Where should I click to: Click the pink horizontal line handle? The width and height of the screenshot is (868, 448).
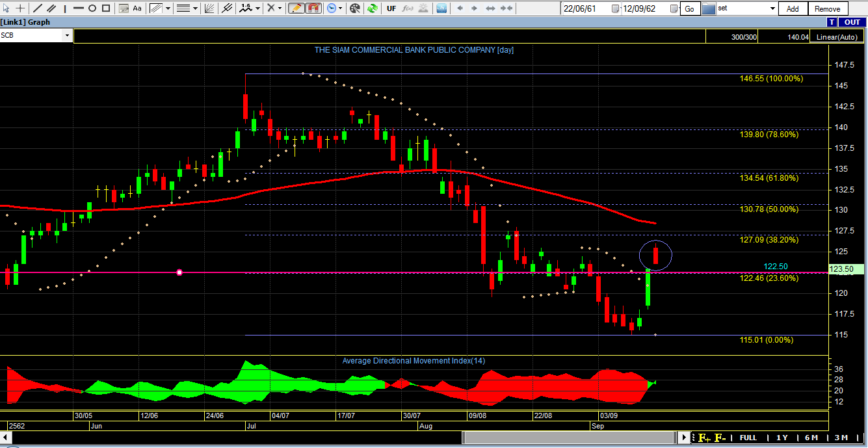tap(179, 272)
